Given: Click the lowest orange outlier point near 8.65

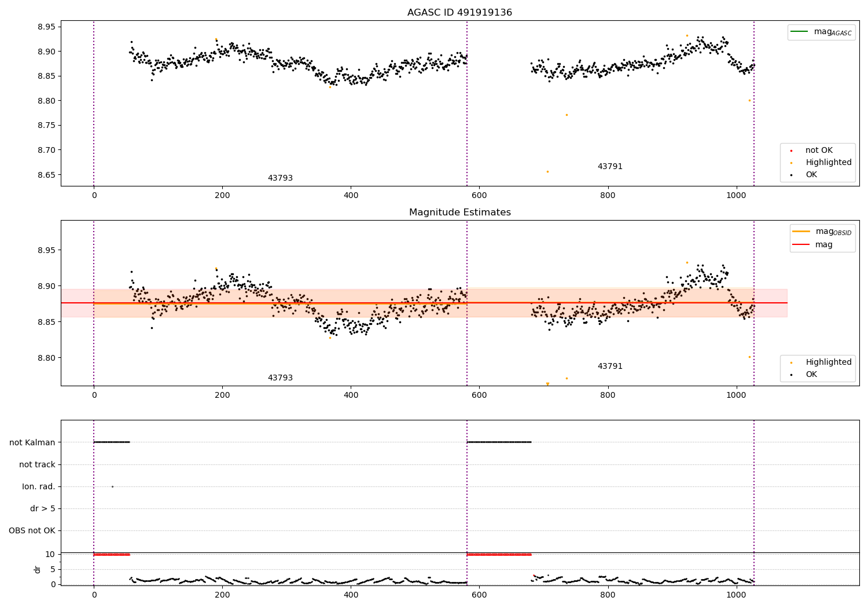Looking at the screenshot, I should click(x=547, y=171).
